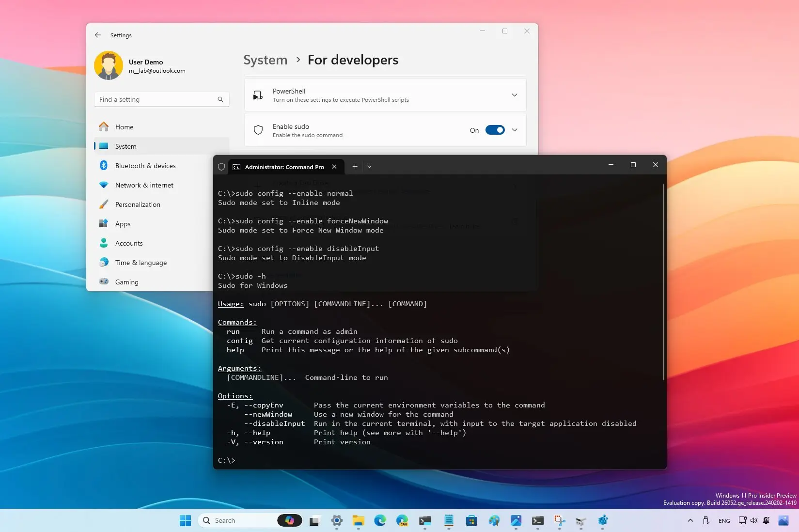Open the Terminal new tab dropdown
799x532 pixels.
369,166
